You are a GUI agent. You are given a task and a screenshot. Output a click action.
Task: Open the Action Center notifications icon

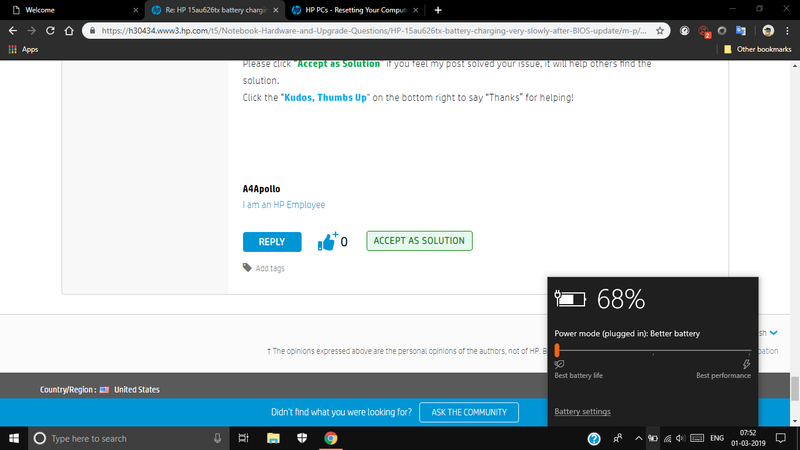tap(781, 438)
